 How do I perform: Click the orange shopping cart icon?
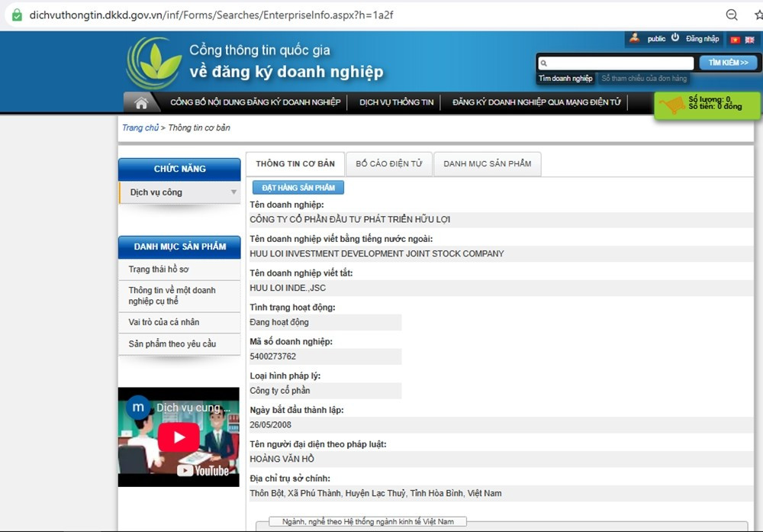point(672,106)
